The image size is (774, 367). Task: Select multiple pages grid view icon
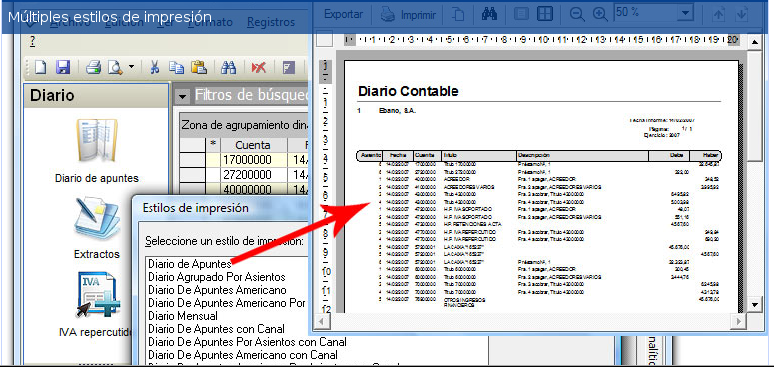tap(544, 15)
